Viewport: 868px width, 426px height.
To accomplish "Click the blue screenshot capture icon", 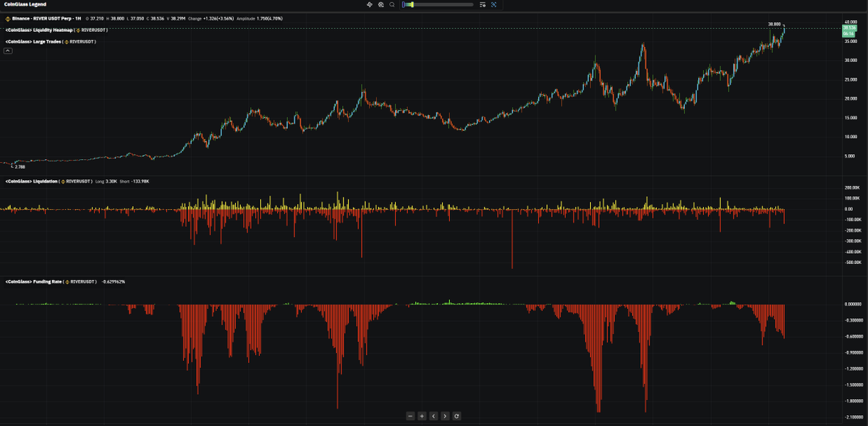I will [x=494, y=4].
